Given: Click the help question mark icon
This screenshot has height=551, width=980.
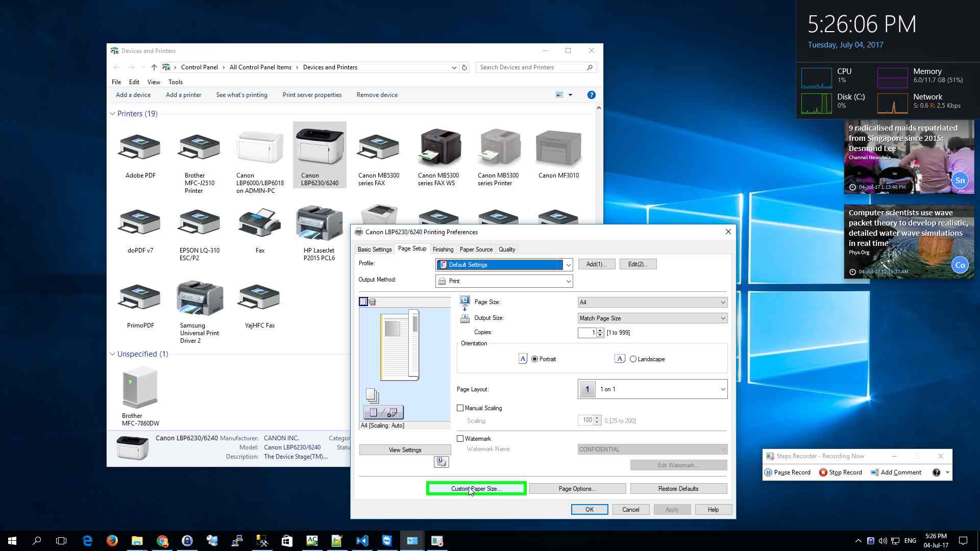Looking at the screenshot, I should [x=591, y=95].
